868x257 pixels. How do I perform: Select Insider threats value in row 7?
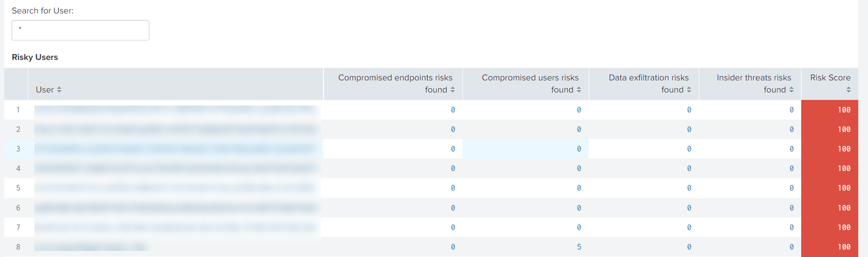point(791,227)
